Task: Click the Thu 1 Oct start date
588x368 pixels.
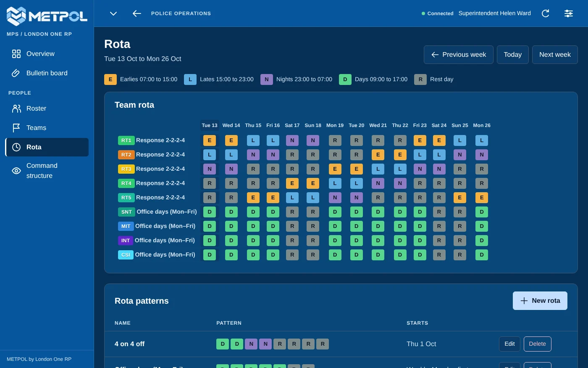Action: click(421, 344)
